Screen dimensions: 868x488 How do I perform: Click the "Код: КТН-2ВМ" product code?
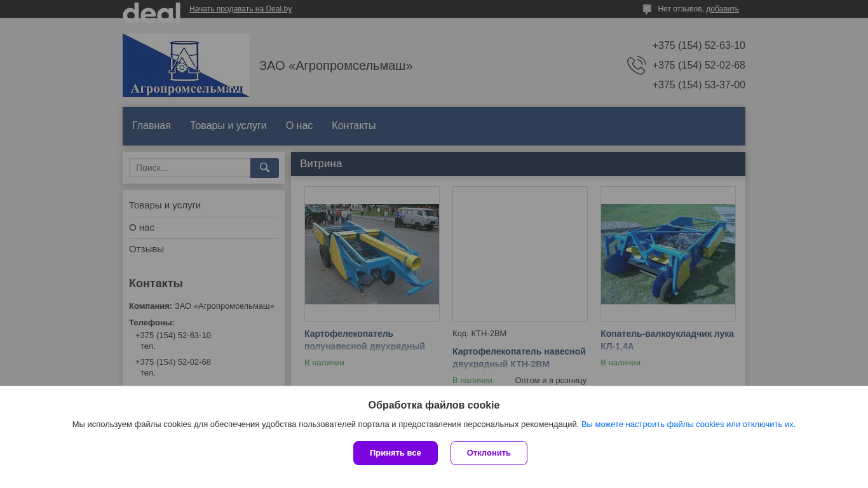[480, 334]
